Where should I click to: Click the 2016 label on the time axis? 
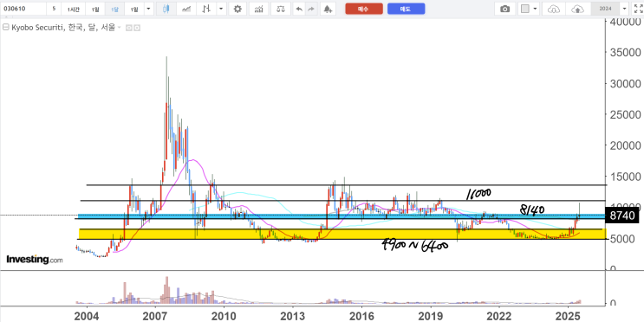click(361, 316)
